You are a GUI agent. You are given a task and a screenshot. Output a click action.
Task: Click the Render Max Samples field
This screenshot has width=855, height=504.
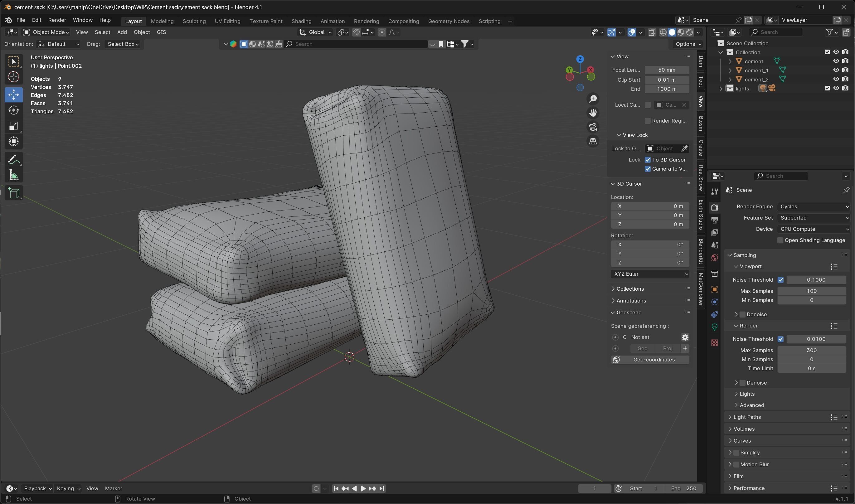pos(812,350)
